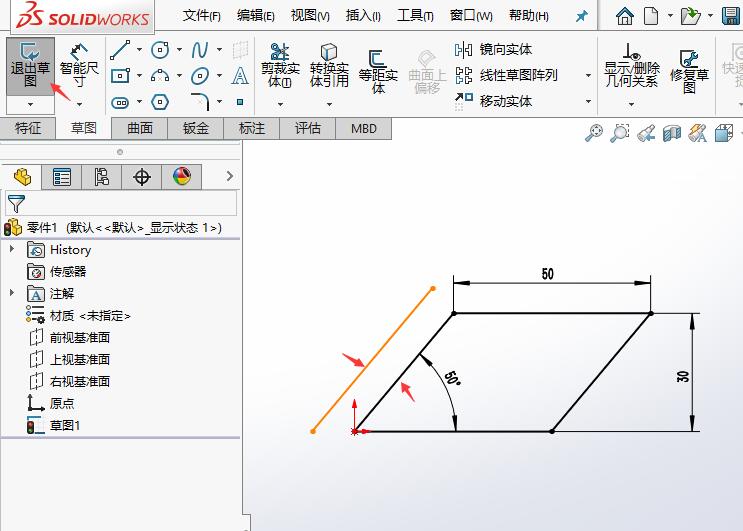Screen dimensions: 743x531
Task: Select the Line sketch tool
Action: 120,50
